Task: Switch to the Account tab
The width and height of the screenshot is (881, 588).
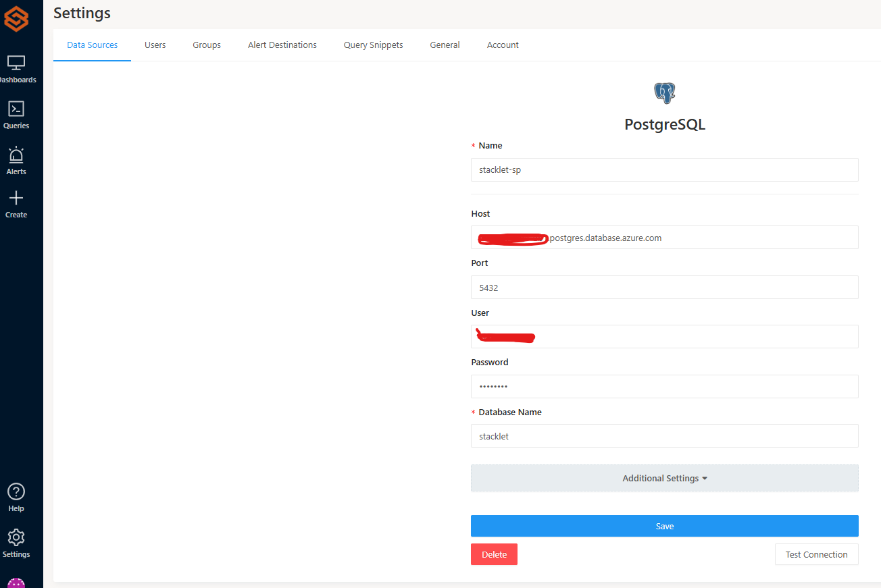Action: 503,45
